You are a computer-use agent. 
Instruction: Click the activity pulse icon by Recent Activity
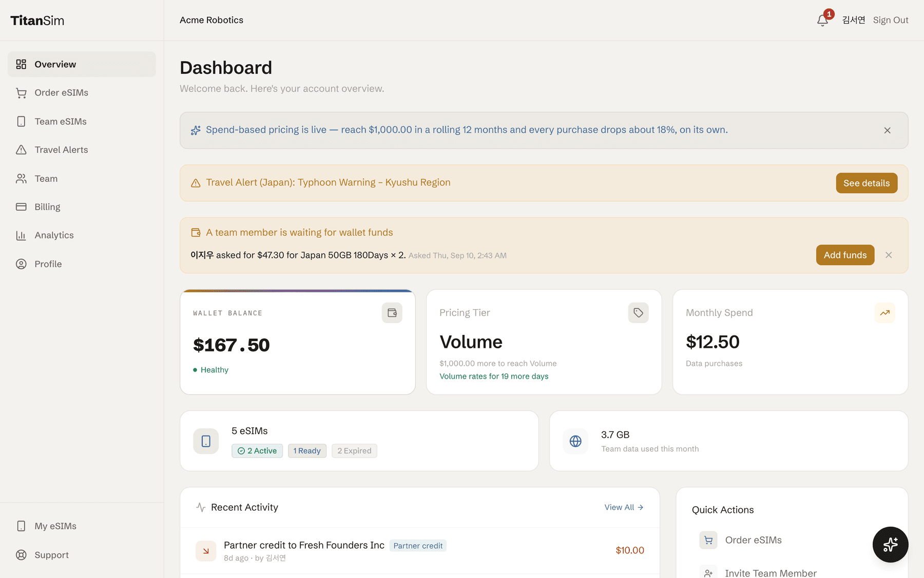[x=201, y=508]
